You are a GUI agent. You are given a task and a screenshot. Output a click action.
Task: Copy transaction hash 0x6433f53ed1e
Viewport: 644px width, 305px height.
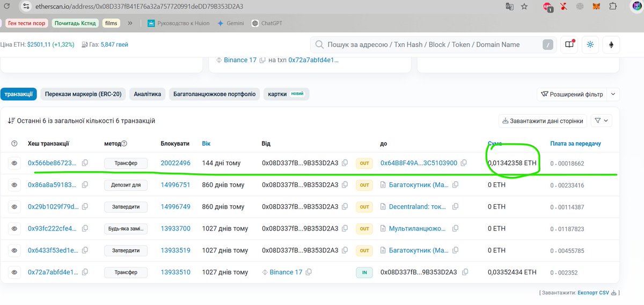click(x=85, y=250)
